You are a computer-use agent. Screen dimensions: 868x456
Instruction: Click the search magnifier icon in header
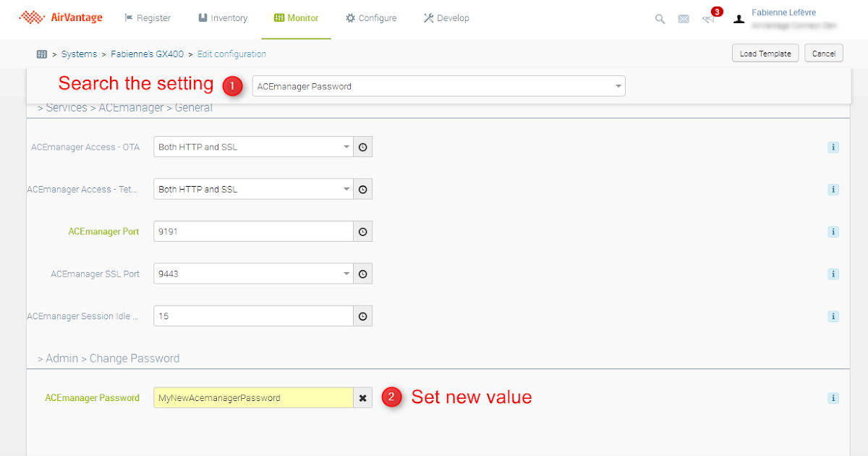pyautogui.click(x=660, y=19)
